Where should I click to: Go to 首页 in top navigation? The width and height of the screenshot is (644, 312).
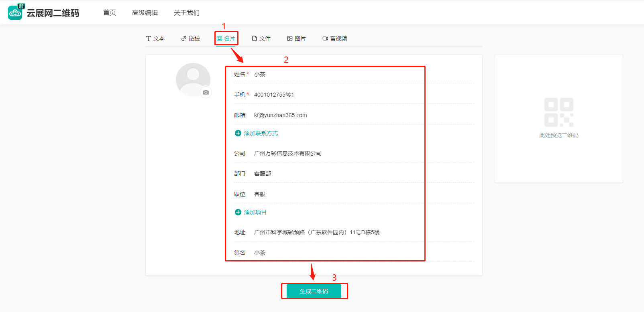110,12
